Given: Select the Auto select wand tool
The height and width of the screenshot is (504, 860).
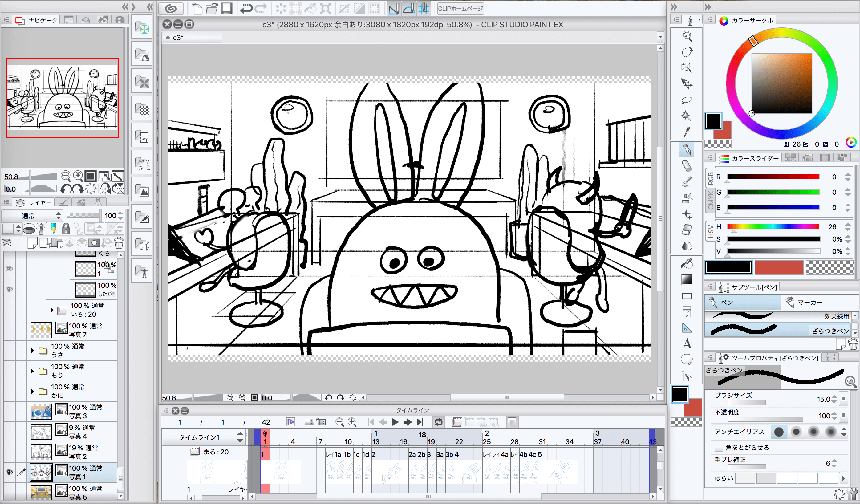Looking at the screenshot, I should [686, 116].
